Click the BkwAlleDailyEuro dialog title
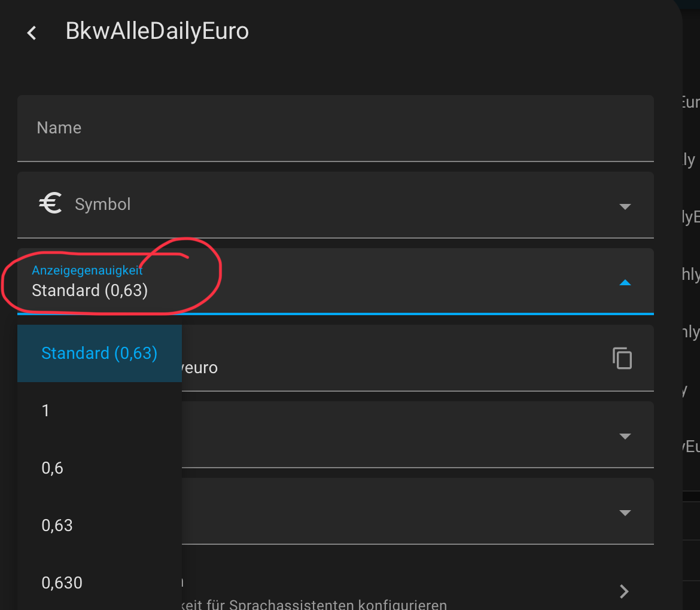 click(157, 31)
